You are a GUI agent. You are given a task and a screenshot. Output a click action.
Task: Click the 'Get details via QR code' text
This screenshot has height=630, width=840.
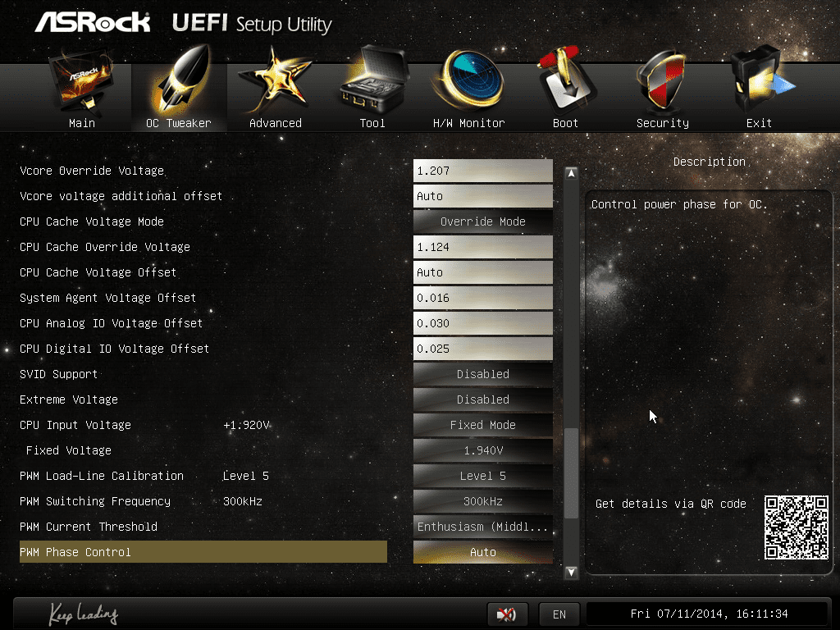coord(671,504)
